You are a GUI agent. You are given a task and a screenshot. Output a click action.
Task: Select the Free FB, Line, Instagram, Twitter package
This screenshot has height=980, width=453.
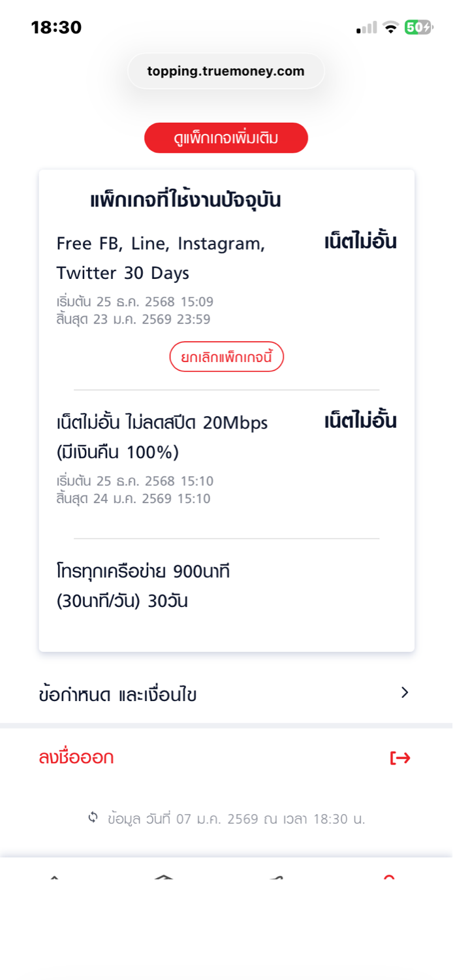click(161, 258)
